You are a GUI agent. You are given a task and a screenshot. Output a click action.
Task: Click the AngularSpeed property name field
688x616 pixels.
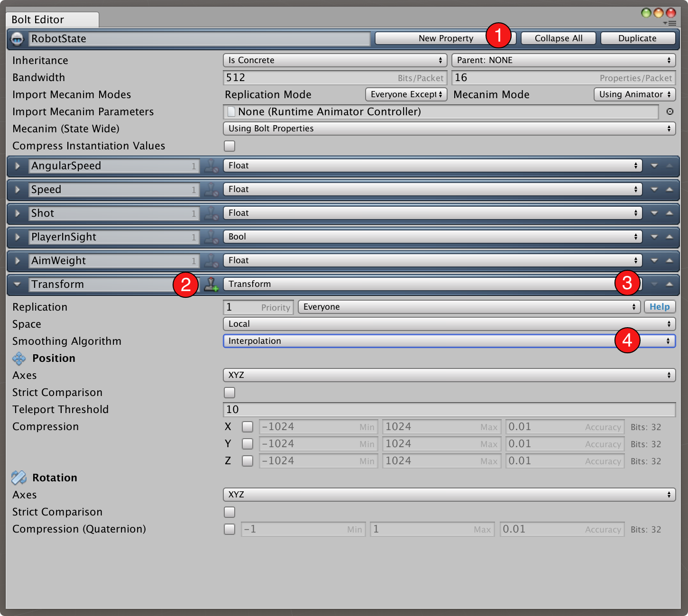[114, 165]
